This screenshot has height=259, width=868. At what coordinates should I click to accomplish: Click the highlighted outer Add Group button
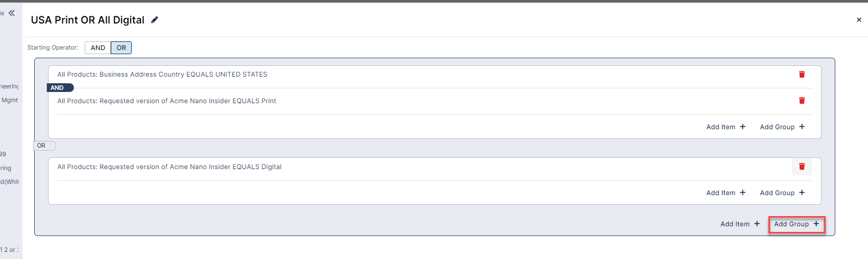coord(796,224)
